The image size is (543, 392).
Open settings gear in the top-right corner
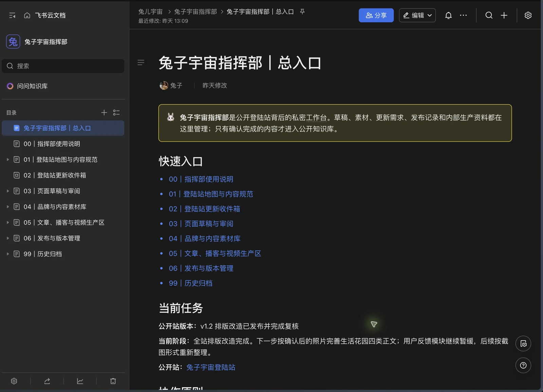pos(528,15)
